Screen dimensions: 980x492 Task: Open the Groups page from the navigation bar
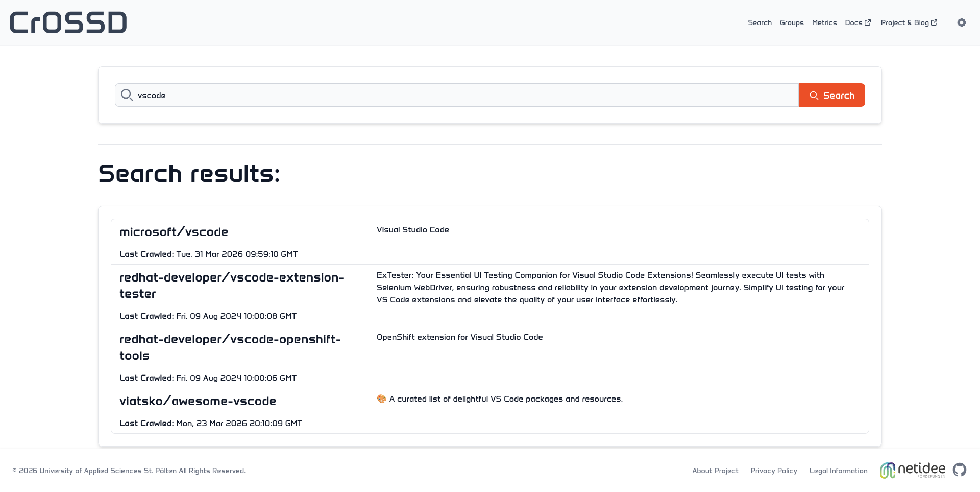(792, 22)
